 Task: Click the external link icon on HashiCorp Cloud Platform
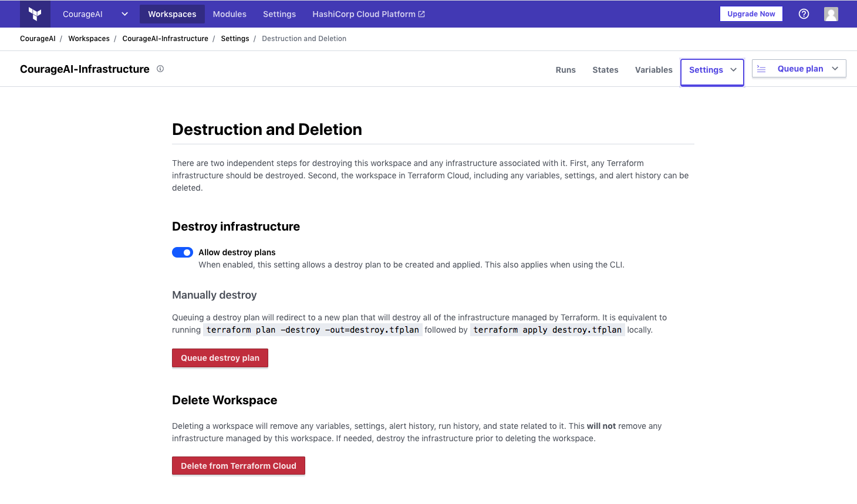[x=421, y=14]
